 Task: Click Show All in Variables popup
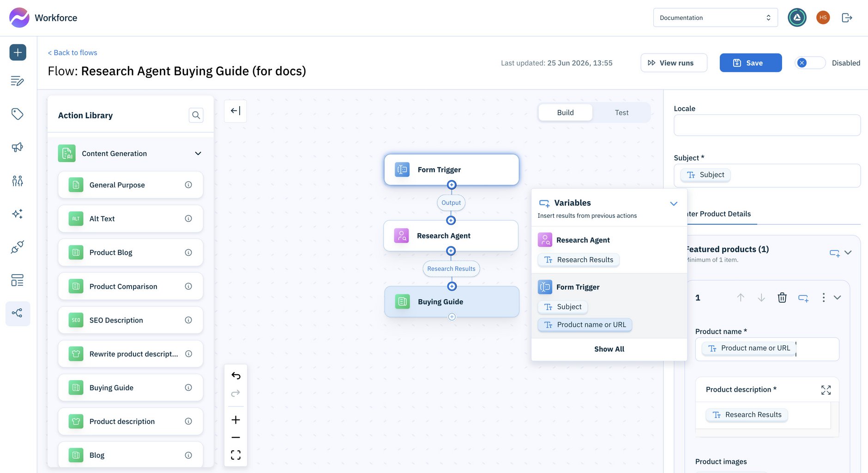pos(609,349)
